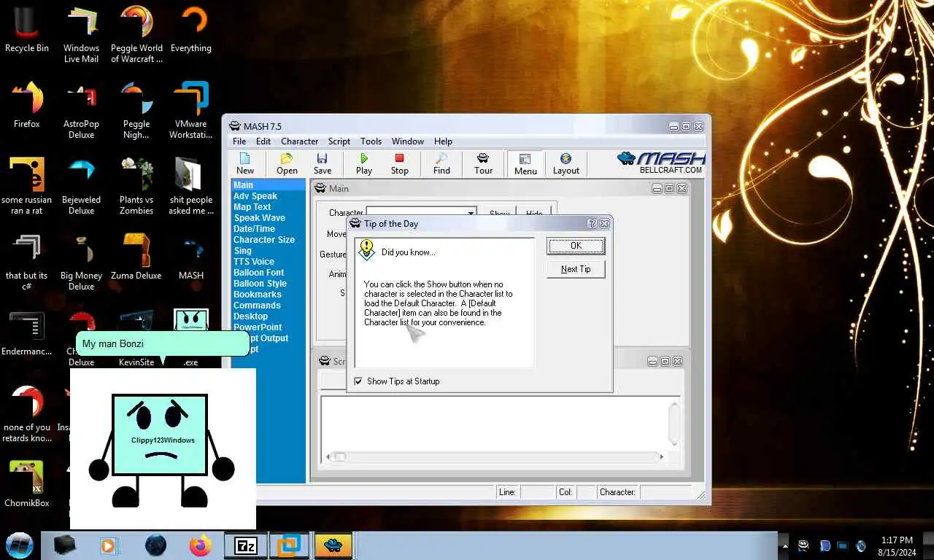Select Speak Wave in the sidebar

(259, 218)
